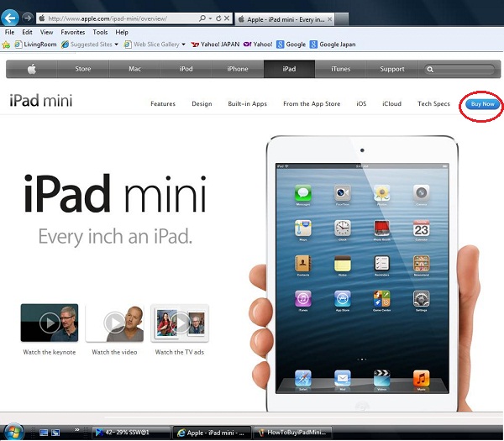Open From the App Store link
Screen dimensions: 504x441
[x=312, y=104]
